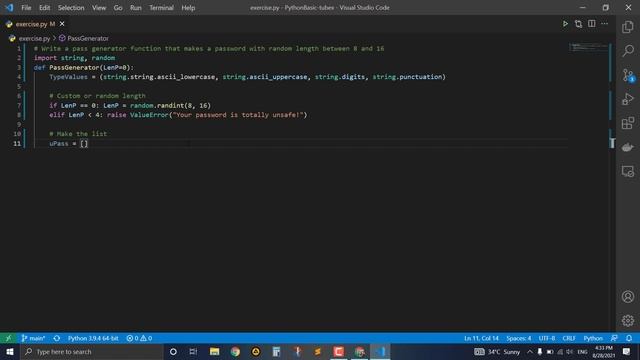Open More Actions ellipsis in editor toolbar
The height and width of the screenshot is (360, 640).
604,24
